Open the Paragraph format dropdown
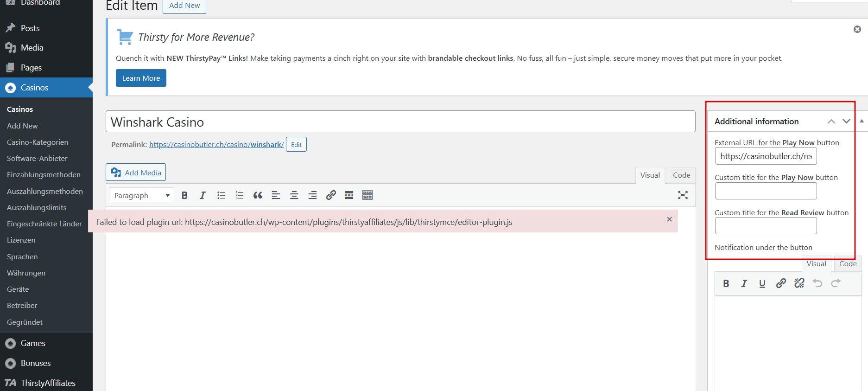Screen dimensions: 868x391 (141, 195)
